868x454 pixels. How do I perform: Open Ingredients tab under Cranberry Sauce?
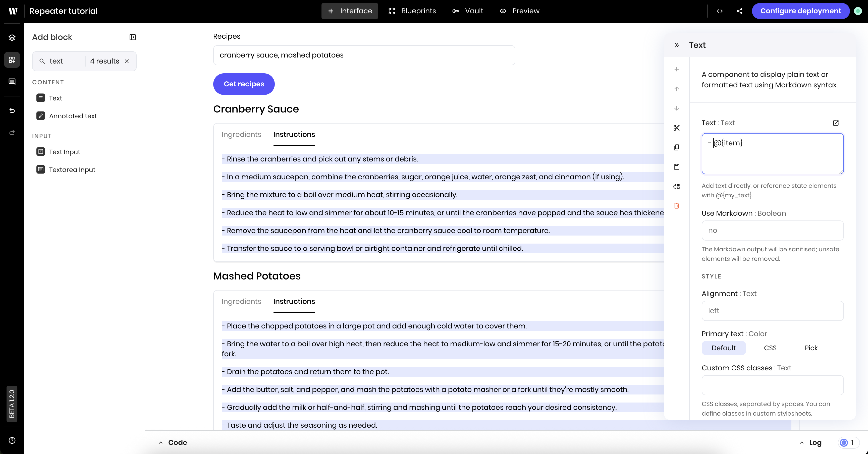tap(241, 134)
